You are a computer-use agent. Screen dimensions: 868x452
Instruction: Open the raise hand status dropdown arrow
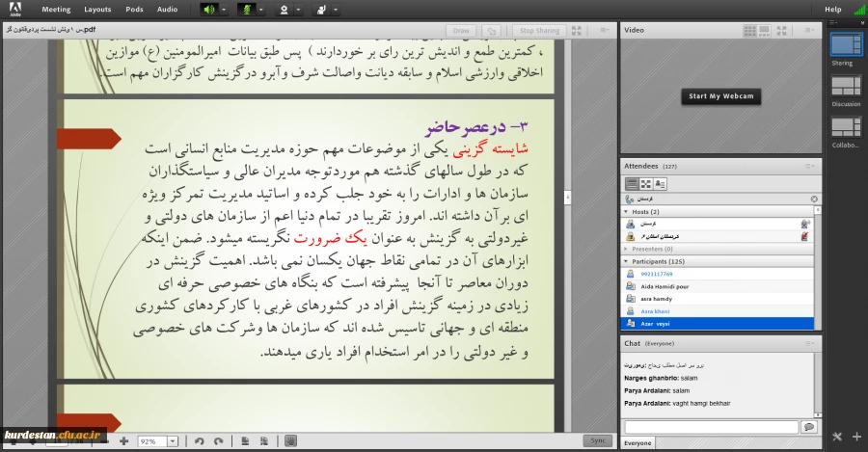(335, 9)
